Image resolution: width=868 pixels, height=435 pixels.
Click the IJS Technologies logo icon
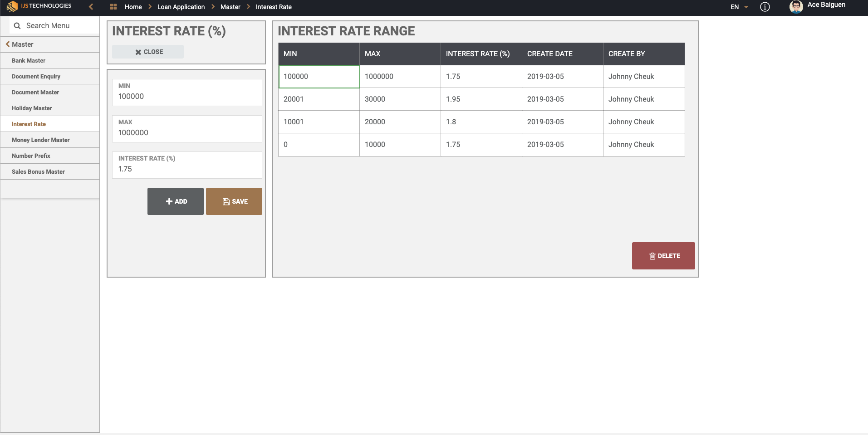click(12, 6)
